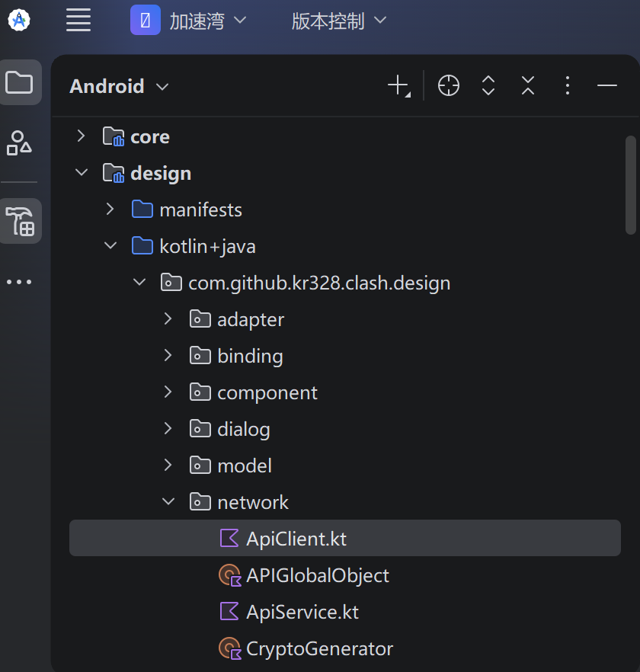Click the Android Studio logo icon
This screenshot has width=640, height=672.
19,20
